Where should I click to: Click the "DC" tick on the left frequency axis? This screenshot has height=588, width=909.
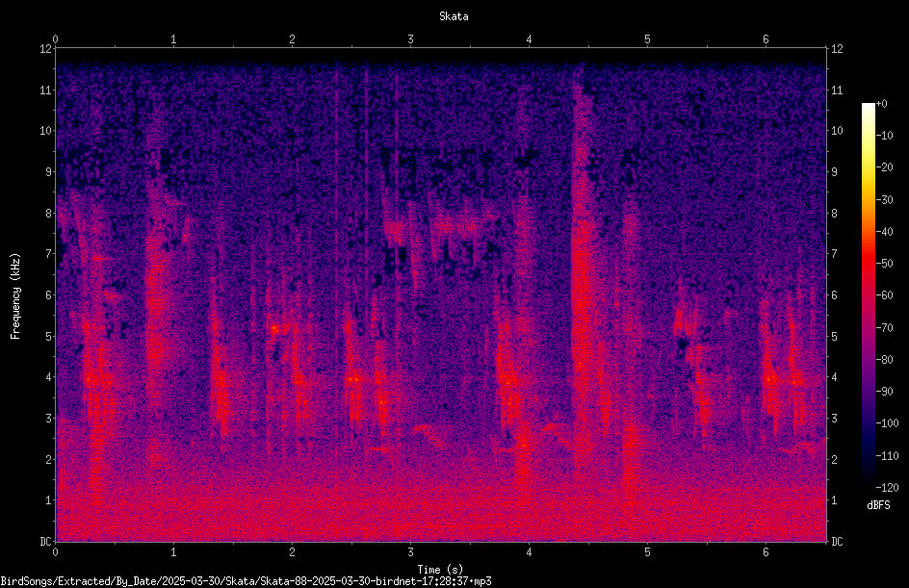(x=45, y=542)
